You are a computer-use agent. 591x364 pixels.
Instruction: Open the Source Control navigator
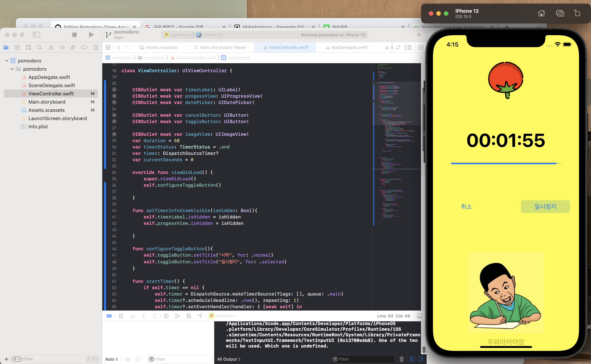17,47
